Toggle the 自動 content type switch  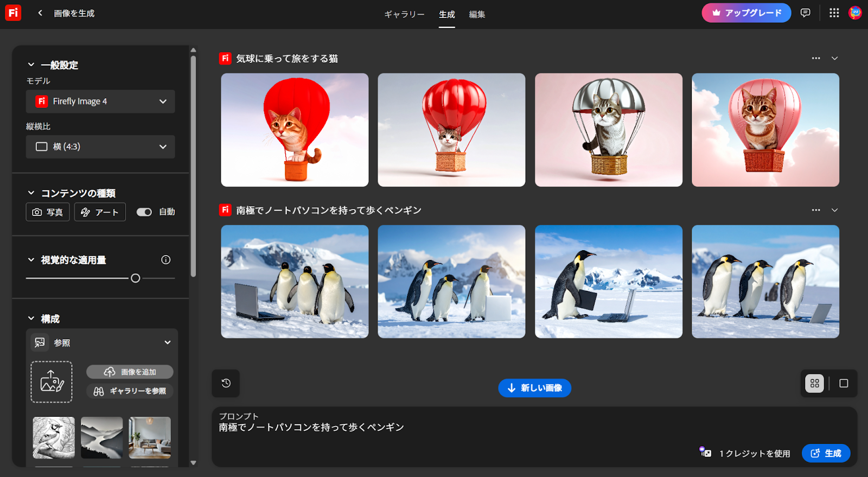pos(144,212)
